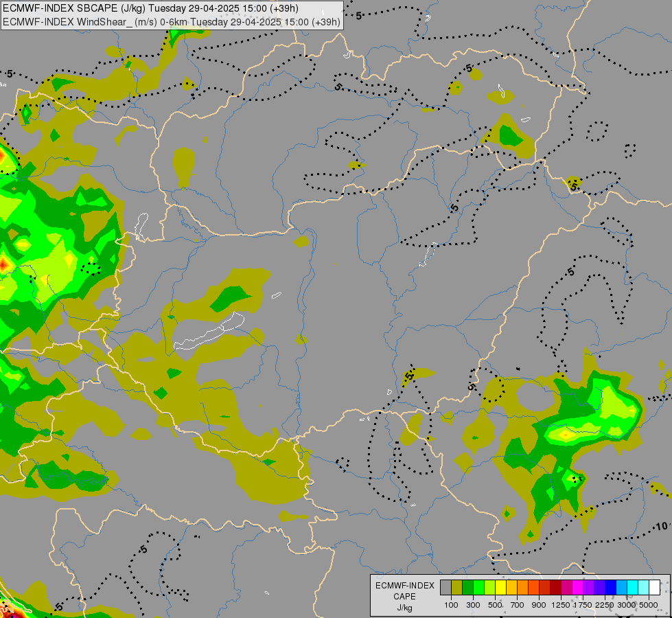The width and height of the screenshot is (672, 618).
Task: Click the legend label 3000
Action: pos(627,605)
